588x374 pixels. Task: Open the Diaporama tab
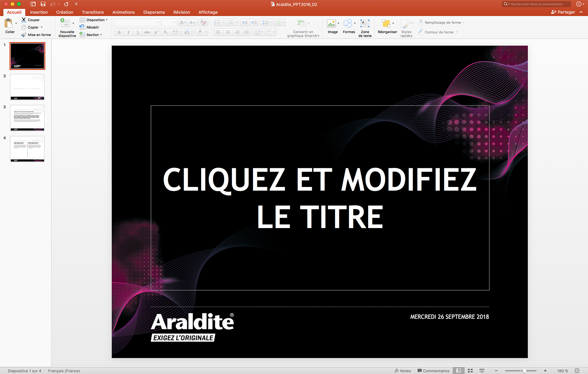(x=154, y=12)
